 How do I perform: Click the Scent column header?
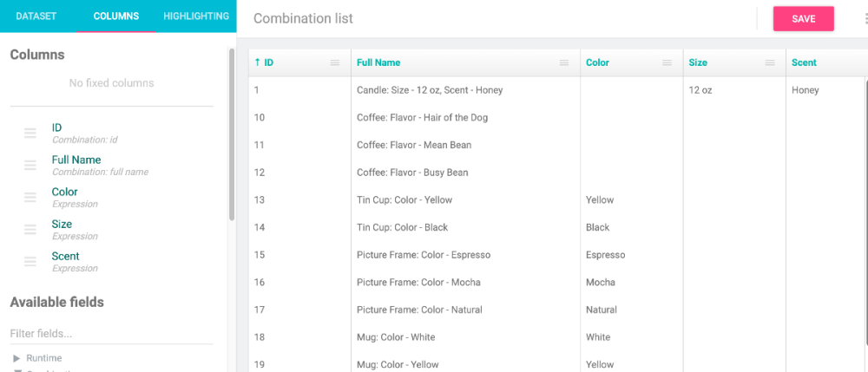pyautogui.click(x=805, y=62)
